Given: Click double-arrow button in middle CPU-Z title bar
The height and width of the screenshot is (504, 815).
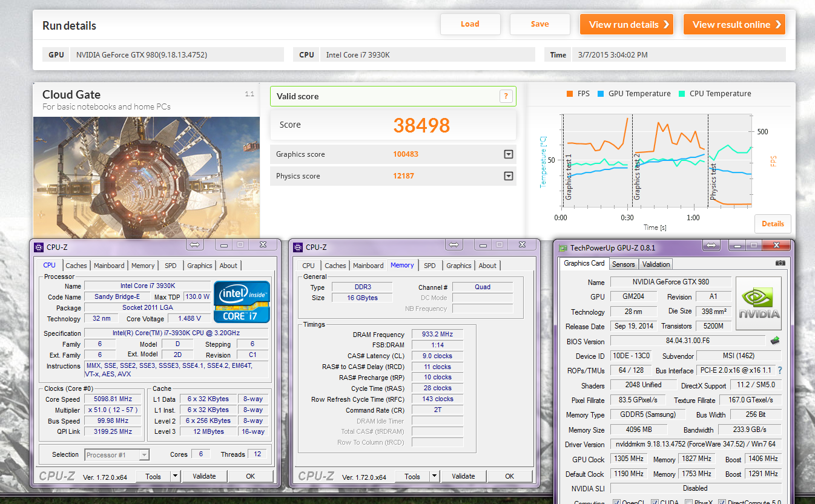Looking at the screenshot, I should 454,244.
